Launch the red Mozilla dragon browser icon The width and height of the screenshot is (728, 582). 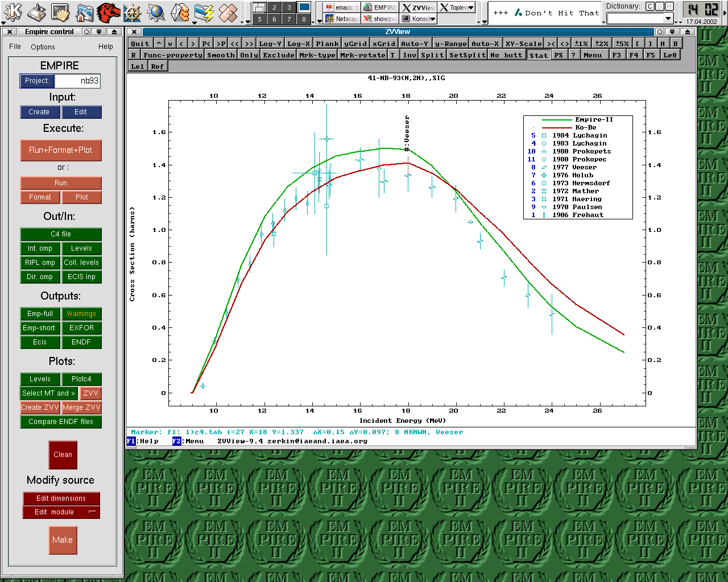(x=108, y=11)
